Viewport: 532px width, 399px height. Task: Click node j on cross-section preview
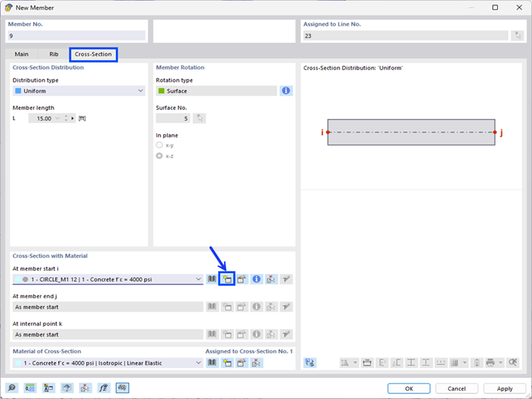[495, 132]
